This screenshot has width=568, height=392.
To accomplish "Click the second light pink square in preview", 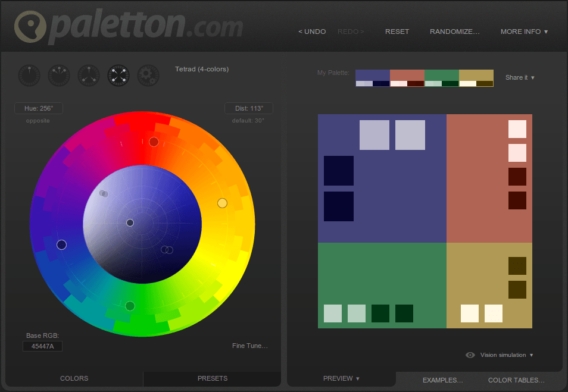I will pyautogui.click(x=517, y=153).
